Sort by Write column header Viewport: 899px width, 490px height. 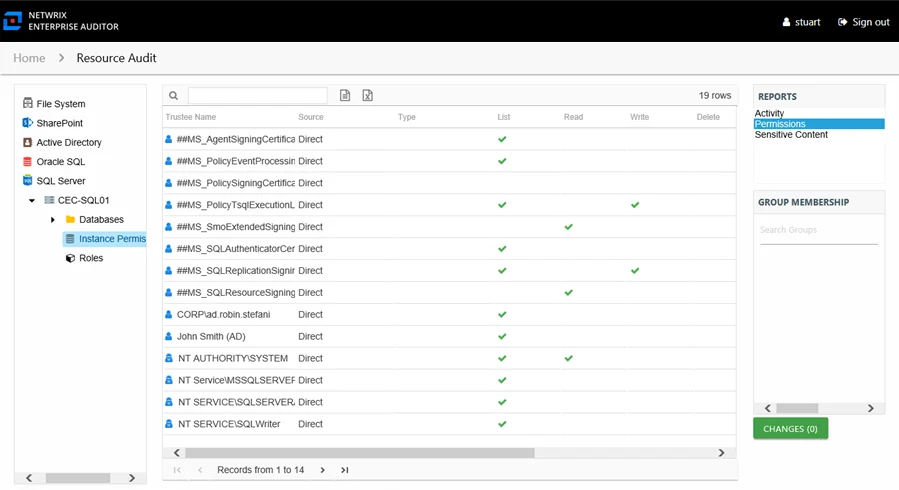pos(640,117)
